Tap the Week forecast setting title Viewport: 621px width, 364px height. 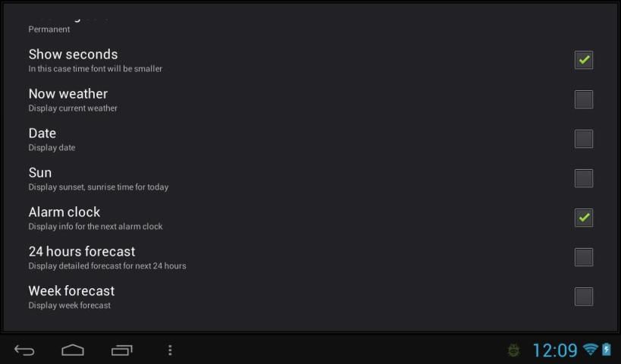(x=71, y=290)
